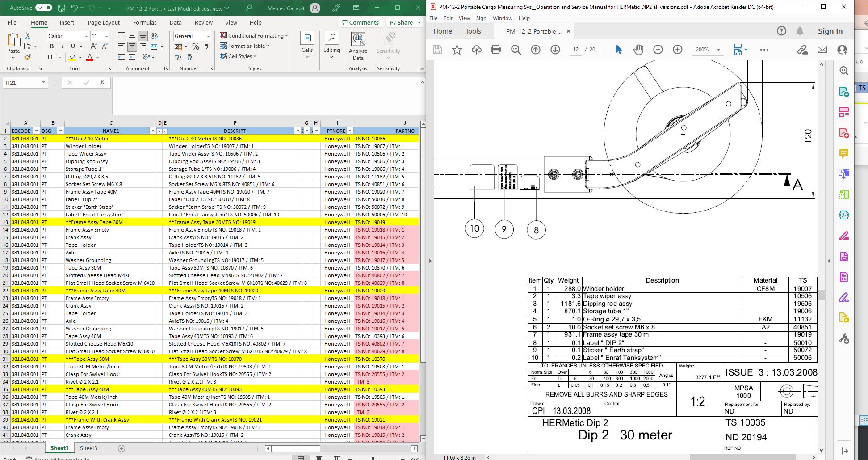Toggle Underline formatting button
Image resolution: width=868 pixels, height=460 pixels.
pos(73,46)
